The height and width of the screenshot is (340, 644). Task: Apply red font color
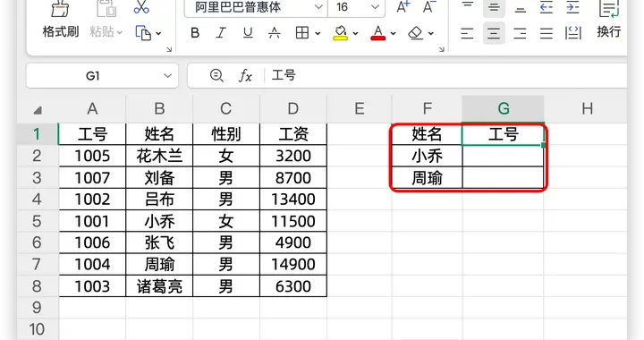pyautogui.click(x=377, y=33)
